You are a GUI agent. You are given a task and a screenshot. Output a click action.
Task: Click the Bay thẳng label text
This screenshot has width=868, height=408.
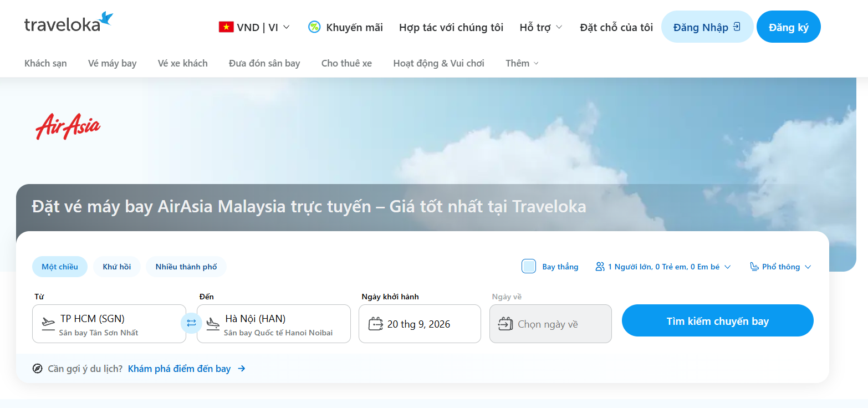click(560, 267)
